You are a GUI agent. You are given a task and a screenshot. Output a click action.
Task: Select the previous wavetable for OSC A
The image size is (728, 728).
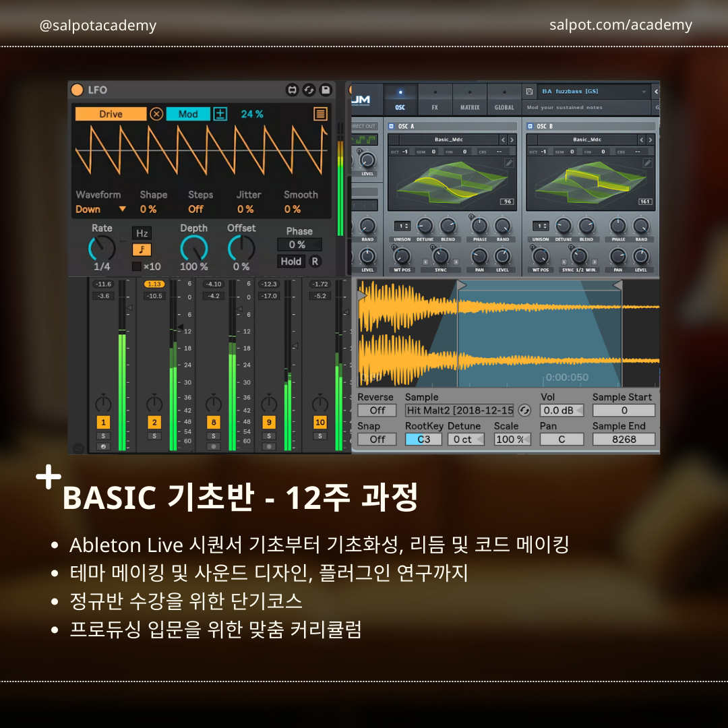tap(503, 140)
